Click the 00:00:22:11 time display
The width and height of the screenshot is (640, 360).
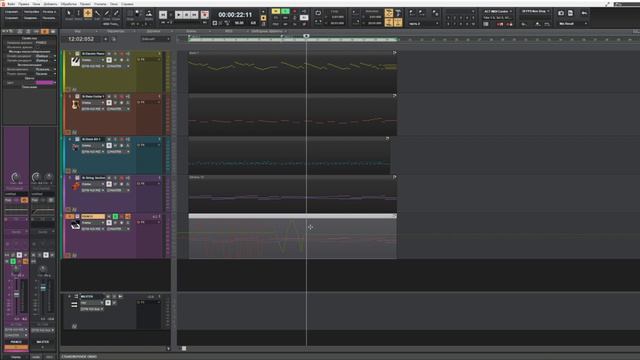[235, 15]
